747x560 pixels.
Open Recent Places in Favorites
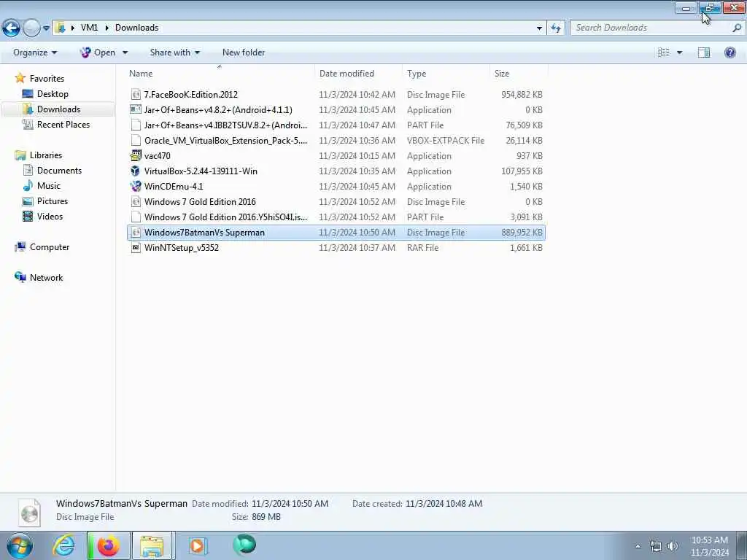pyautogui.click(x=63, y=124)
